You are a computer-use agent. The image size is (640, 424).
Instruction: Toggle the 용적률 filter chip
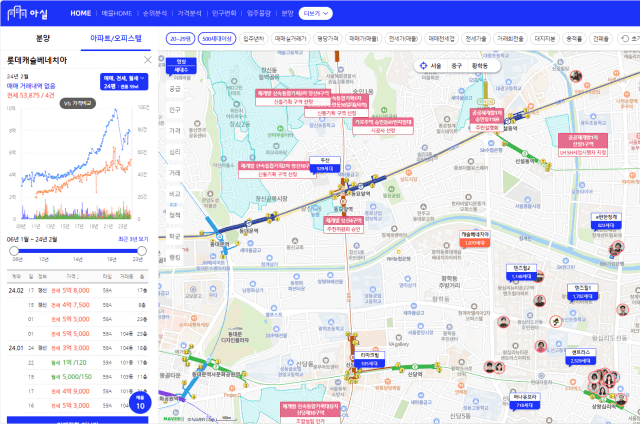click(x=574, y=38)
